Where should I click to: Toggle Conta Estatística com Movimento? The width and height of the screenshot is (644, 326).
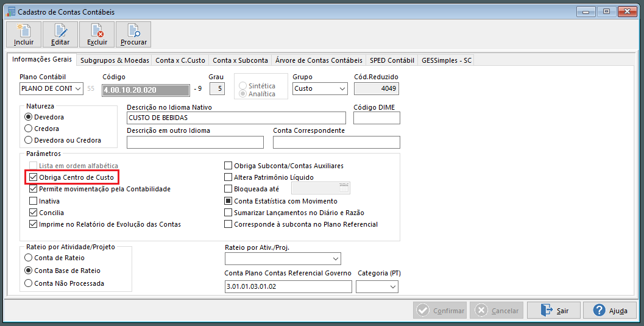click(x=228, y=200)
